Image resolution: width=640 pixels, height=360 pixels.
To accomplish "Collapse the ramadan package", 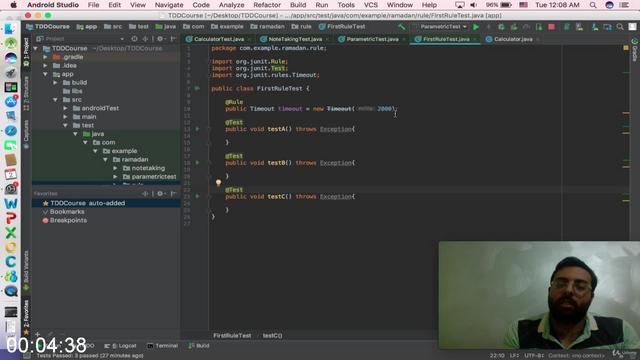I will 105,160.
